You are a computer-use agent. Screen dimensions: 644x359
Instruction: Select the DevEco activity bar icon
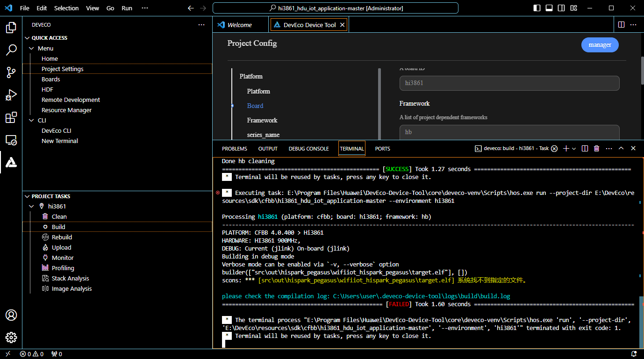11,162
